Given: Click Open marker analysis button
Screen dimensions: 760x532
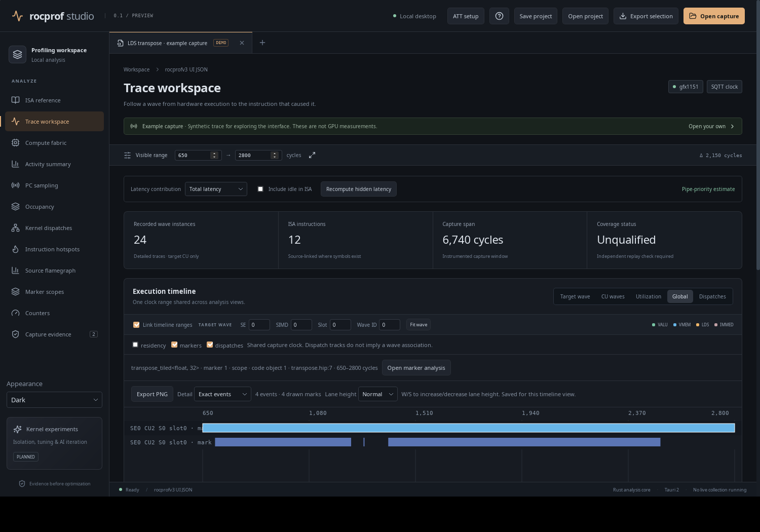Looking at the screenshot, I should [416, 368].
